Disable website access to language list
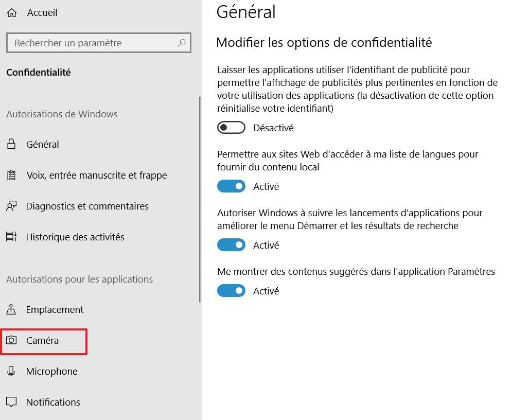The image size is (511, 420). [x=231, y=186]
